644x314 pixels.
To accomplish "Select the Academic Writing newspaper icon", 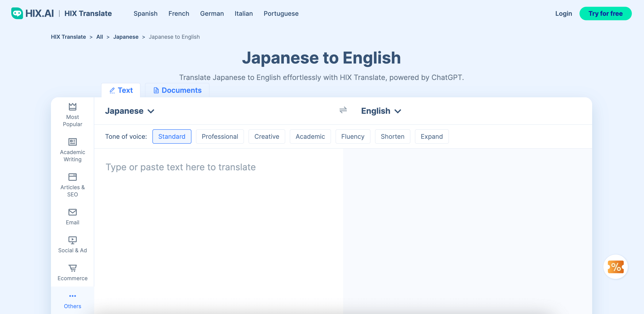I will [x=73, y=142].
